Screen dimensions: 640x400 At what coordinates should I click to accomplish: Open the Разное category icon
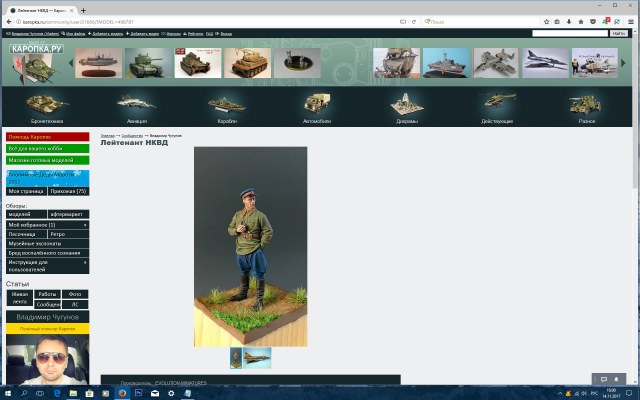(584, 105)
